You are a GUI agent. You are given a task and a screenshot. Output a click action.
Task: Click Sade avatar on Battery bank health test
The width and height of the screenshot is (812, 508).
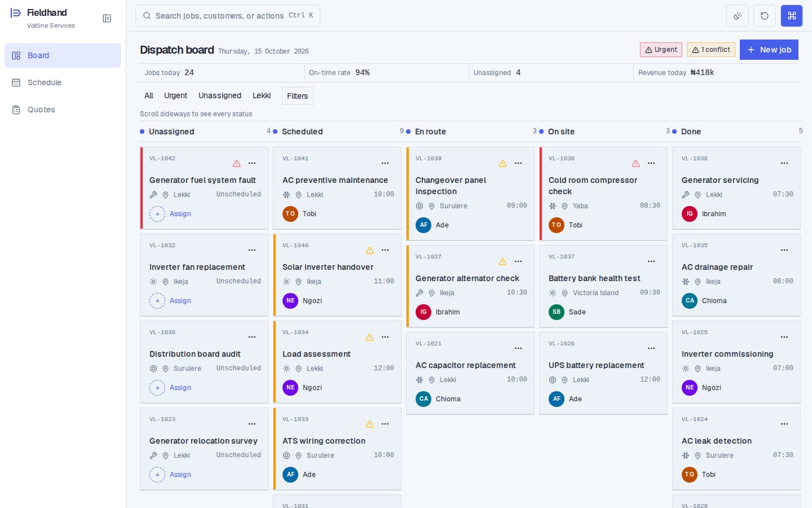pos(557,312)
